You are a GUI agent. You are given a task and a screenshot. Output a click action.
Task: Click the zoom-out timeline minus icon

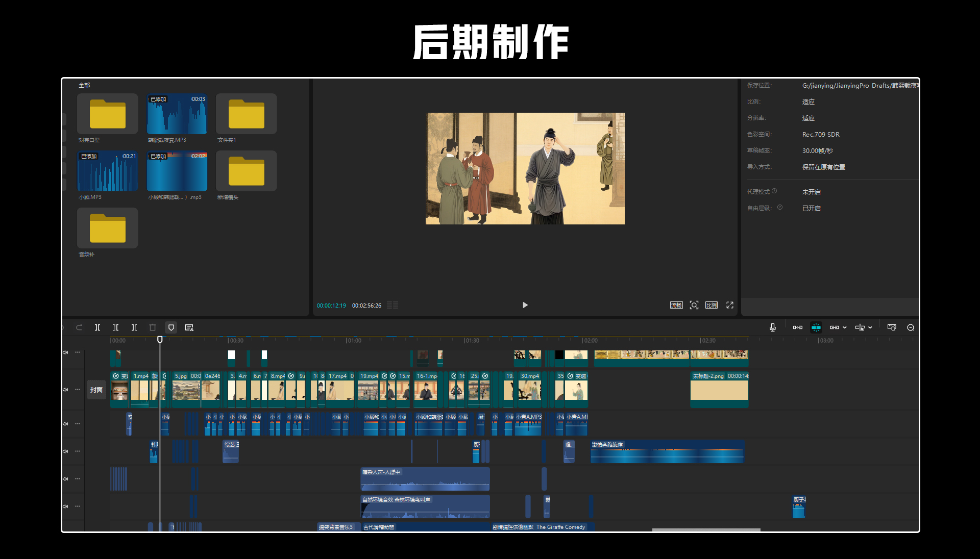[x=911, y=327]
